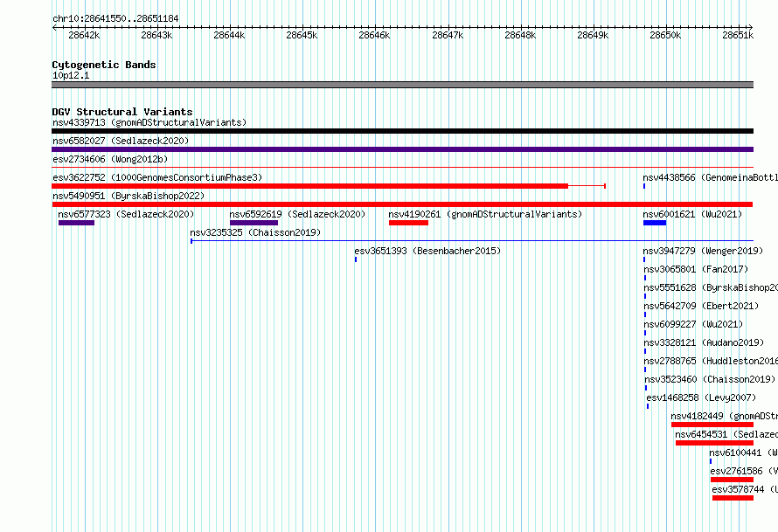Open nsv5490951 (ByrskaBishop2022) label
The image size is (778, 532).
pos(129,196)
